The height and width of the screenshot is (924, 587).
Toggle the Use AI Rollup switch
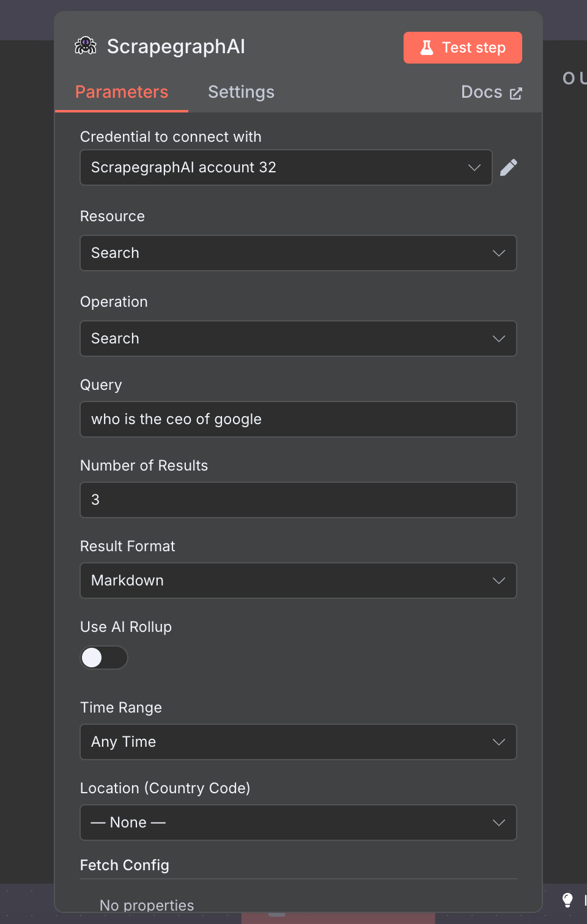click(104, 658)
